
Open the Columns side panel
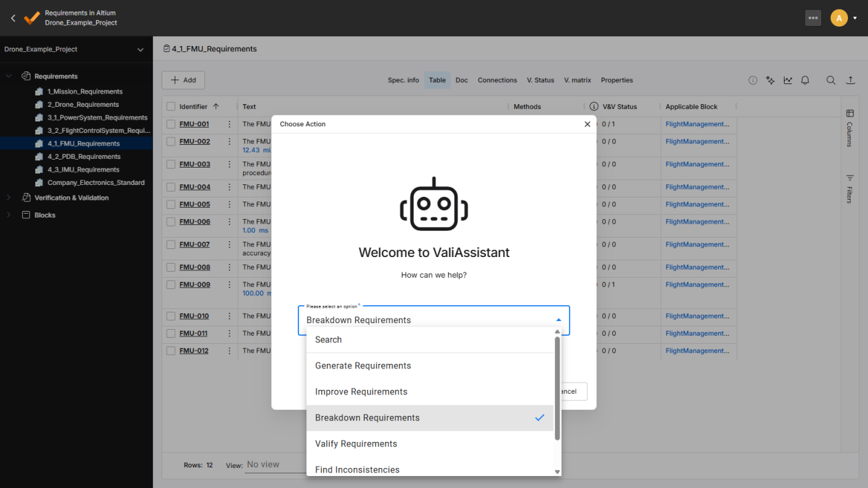click(x=850, y=128)
